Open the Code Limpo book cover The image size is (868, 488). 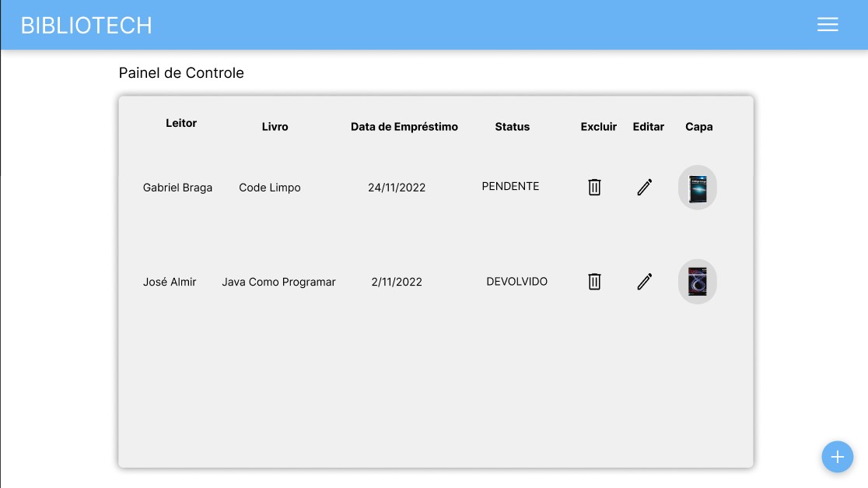pyautogui.click(x=697, y=187)
